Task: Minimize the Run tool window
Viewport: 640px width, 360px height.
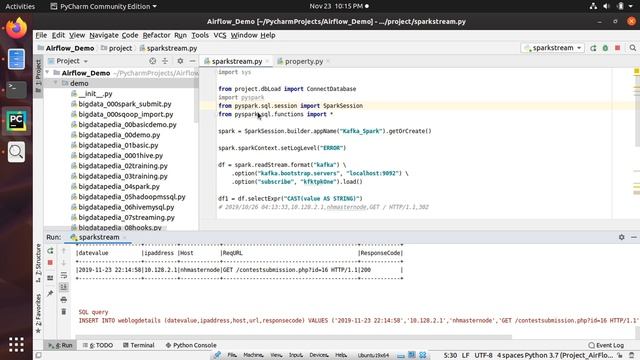Action: tap(633, 237)
